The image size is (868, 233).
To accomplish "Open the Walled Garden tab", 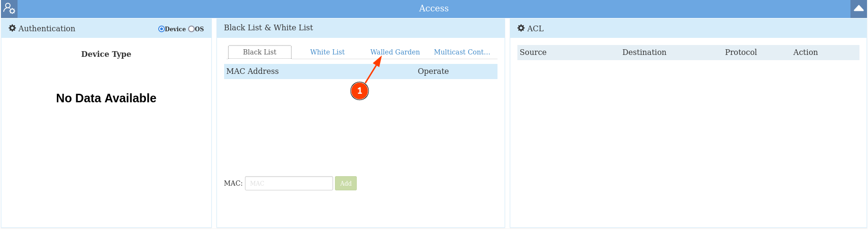I will [395, 52].
